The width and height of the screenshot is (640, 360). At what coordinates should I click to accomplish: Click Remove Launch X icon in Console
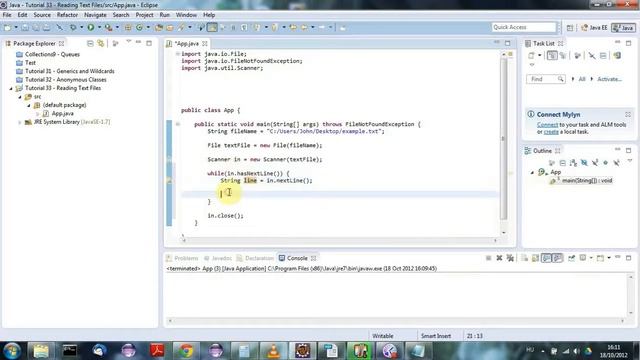tap(499, 258)
